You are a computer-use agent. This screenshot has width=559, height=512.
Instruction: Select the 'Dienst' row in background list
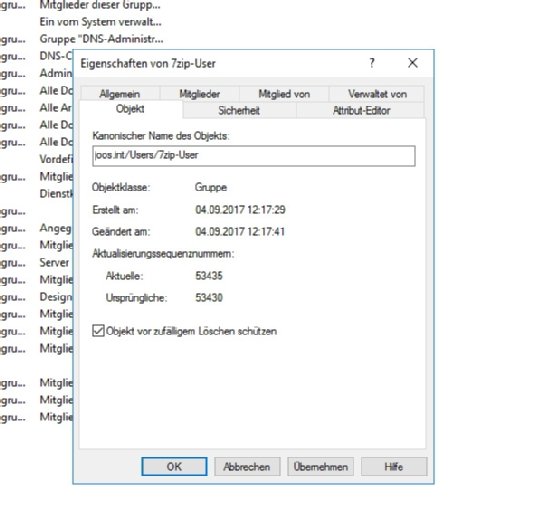click(x=56, y=194)
